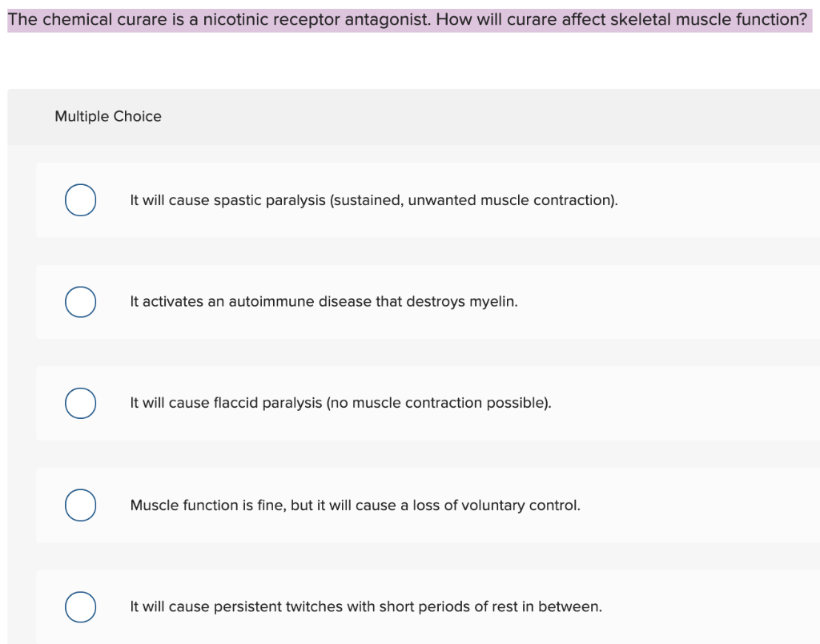The width and height of the screenshot is (820, 644).
Task: Select the radio button for persistent twitches answer
Action: click(80, 606)
